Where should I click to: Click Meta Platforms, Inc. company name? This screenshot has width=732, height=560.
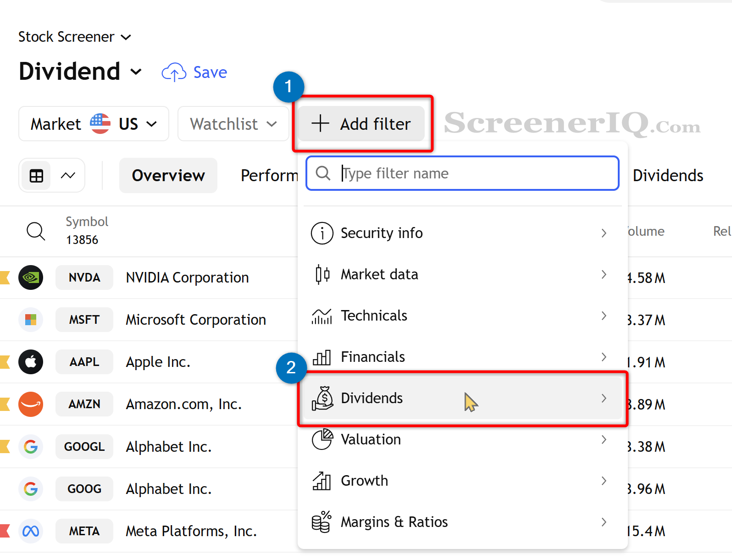(x=191, y=531)
